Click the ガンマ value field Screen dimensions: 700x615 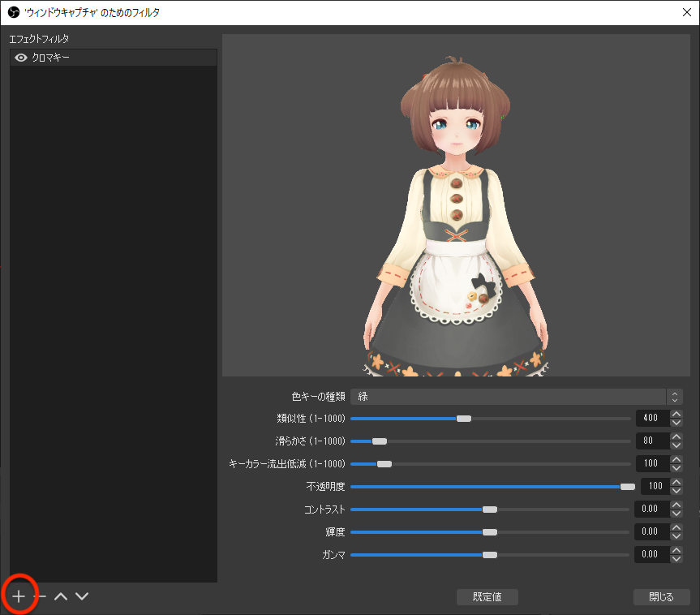pos(652,554)
